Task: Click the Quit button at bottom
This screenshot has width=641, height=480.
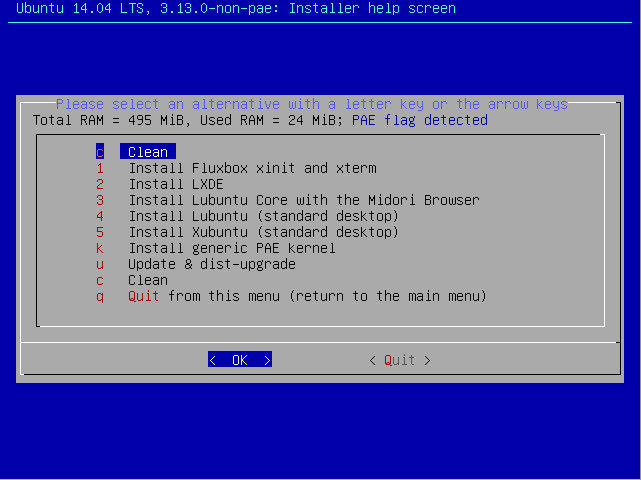Action: coord(399,360)
